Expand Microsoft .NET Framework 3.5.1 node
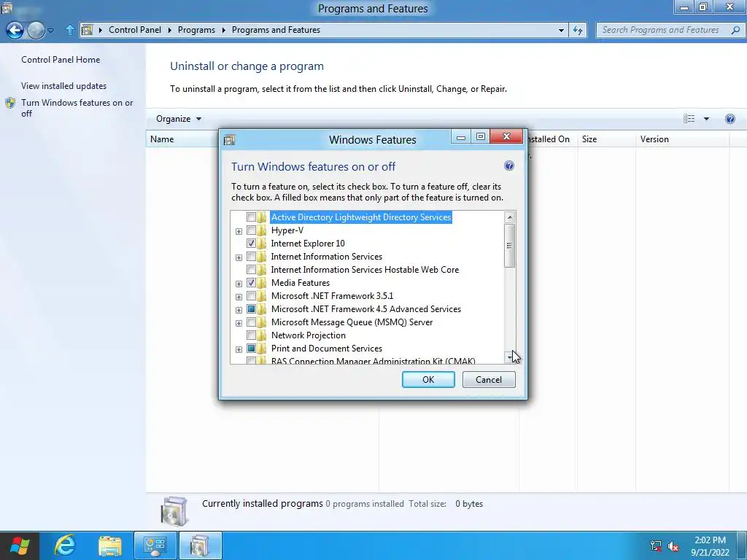The height and width of the screenshot is (560, 747). click(239, 297)
